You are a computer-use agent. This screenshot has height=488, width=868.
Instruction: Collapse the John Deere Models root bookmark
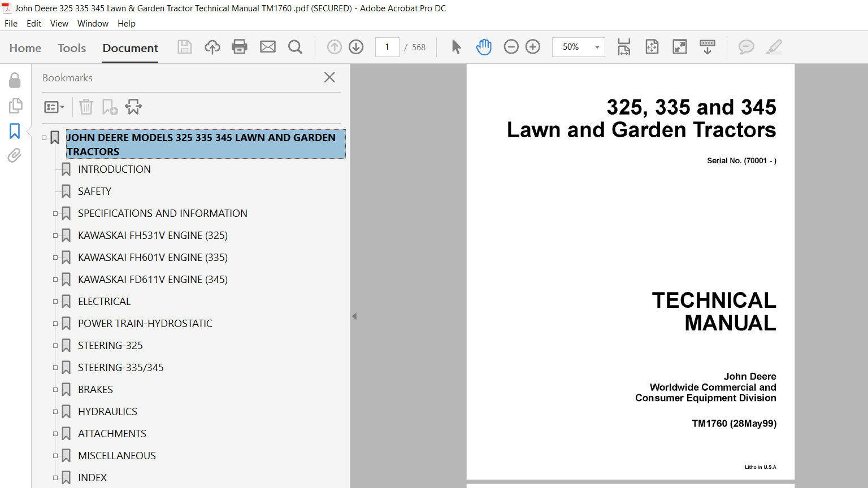click(x=44, y=138)
